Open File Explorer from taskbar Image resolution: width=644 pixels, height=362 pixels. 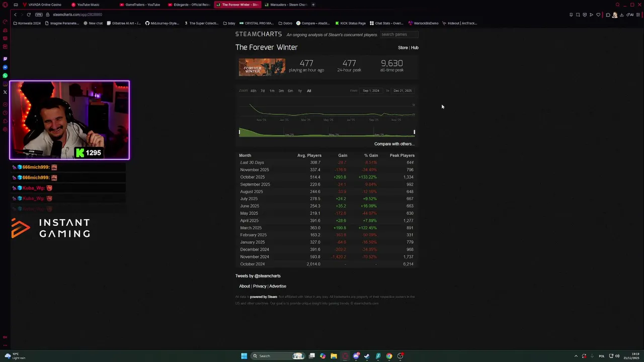(334, 356)
